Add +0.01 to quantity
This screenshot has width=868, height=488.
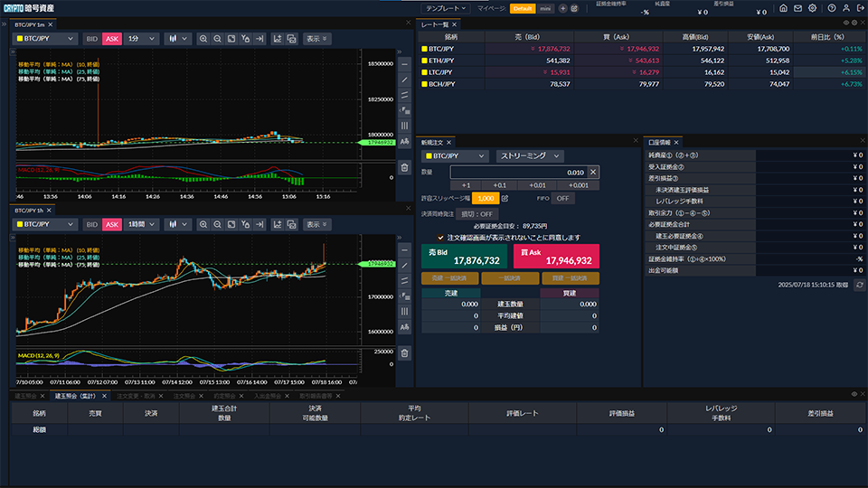point(537,185)
